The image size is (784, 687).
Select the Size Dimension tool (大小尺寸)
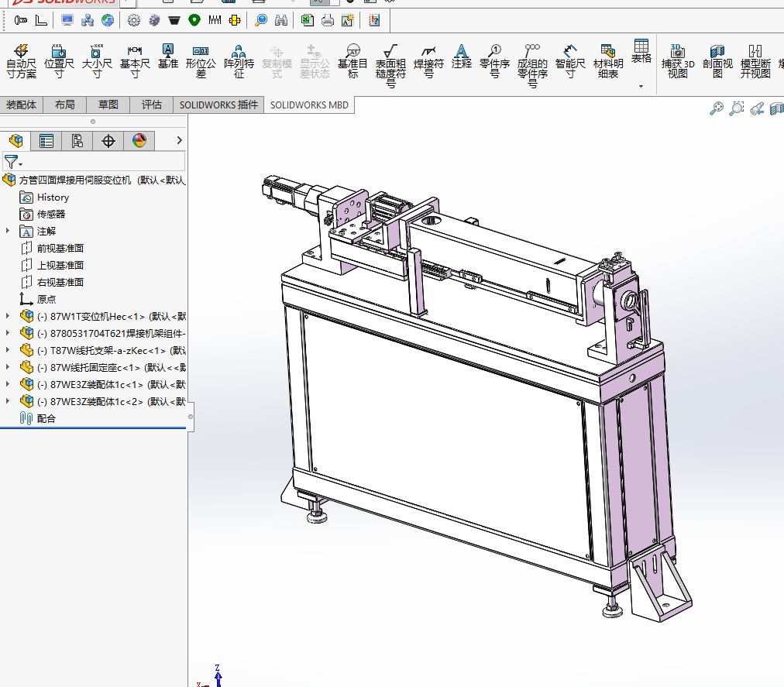tap(97, 61)
